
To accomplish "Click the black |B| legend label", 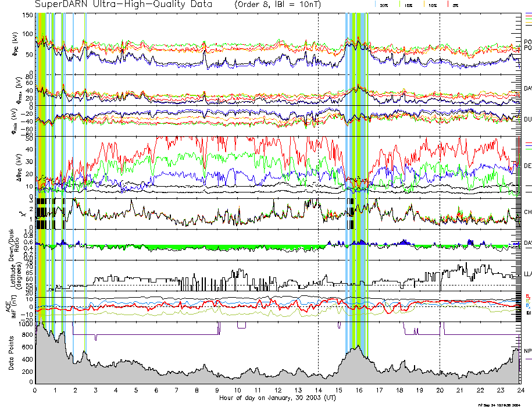I will (x=529, y=313).
